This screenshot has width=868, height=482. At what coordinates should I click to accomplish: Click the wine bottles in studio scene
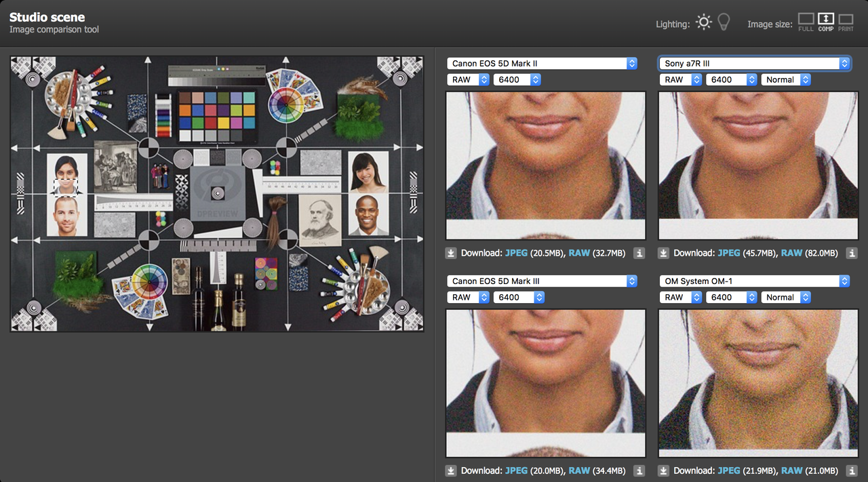[x=218, y=298]
